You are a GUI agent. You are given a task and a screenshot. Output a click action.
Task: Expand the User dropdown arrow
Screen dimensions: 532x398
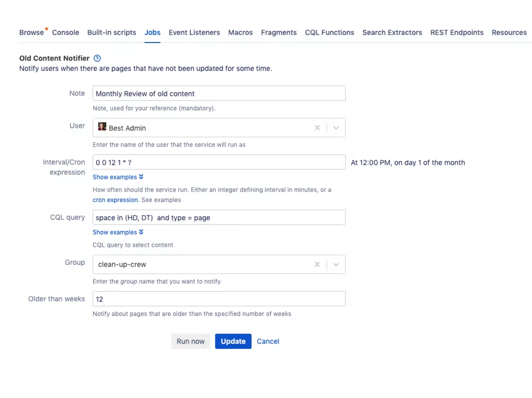[336, 128]
